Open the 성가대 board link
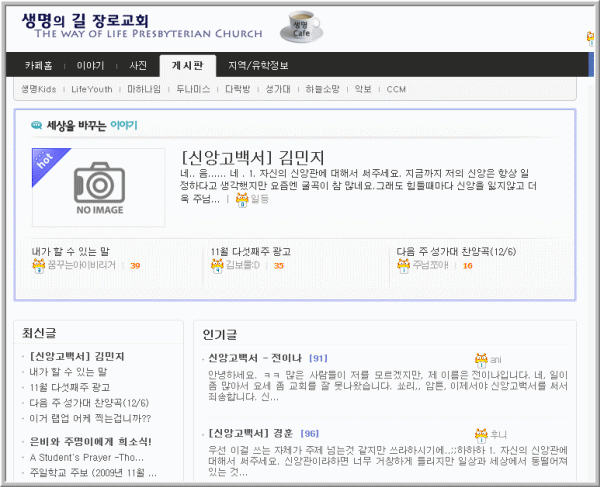The width and height of the screenshot is (600, 487). pos(278,89)
